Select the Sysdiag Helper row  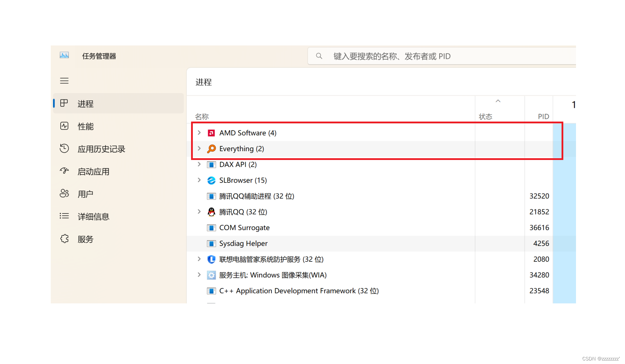(381, 243)
